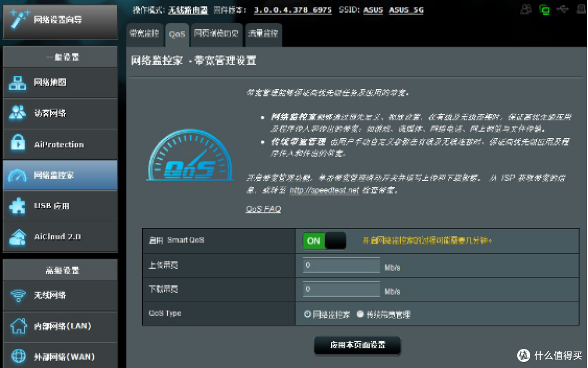588x368 pixels.
Task: Open the http://speedtest.net link
Action: click(324, 190)
